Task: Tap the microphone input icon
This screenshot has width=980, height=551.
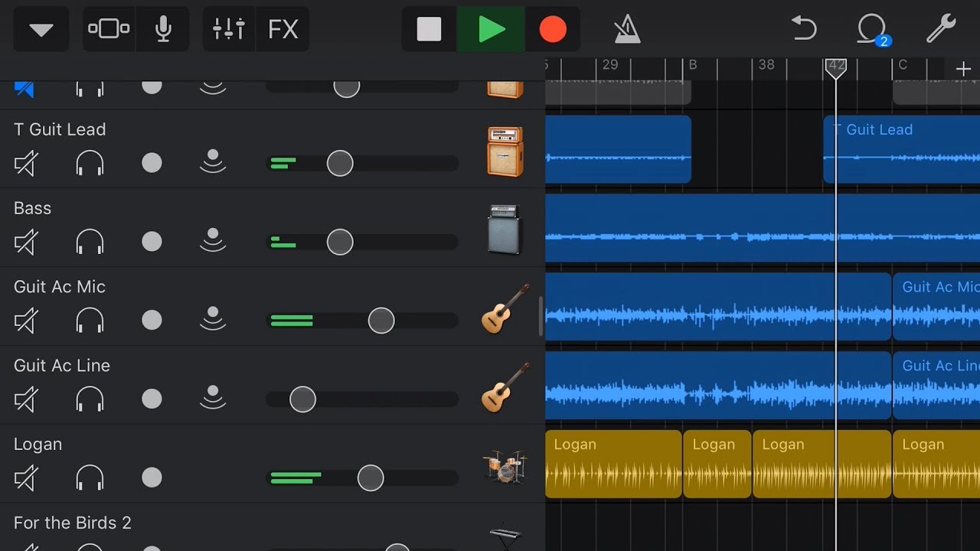Action: [163, 30]
